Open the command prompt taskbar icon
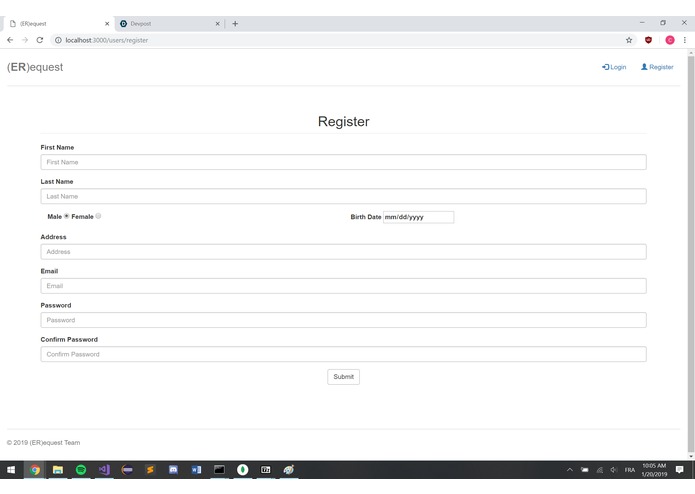 pyautogui.click(x=219, y=470)
